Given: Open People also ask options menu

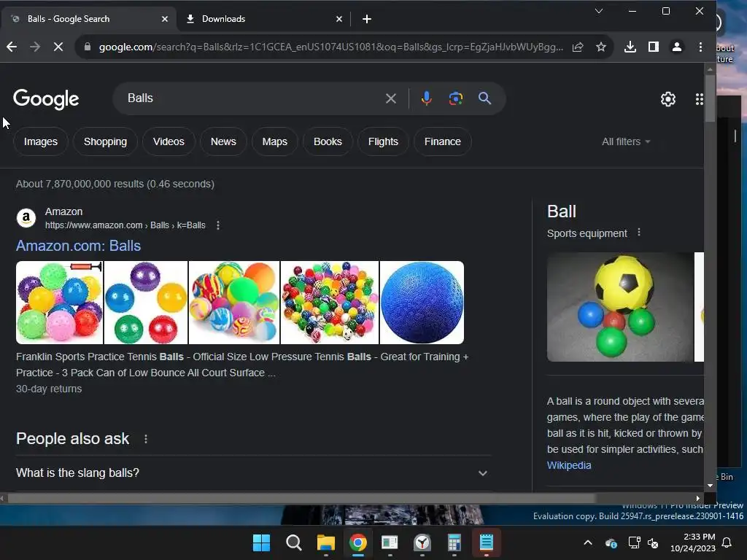Looking at the screenshot, I should point(146,439).
